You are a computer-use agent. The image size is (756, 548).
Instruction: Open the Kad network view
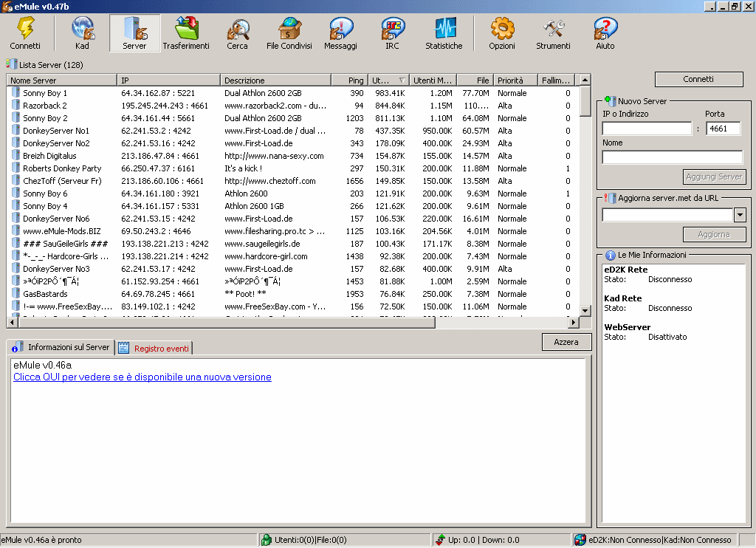(82, 33)
